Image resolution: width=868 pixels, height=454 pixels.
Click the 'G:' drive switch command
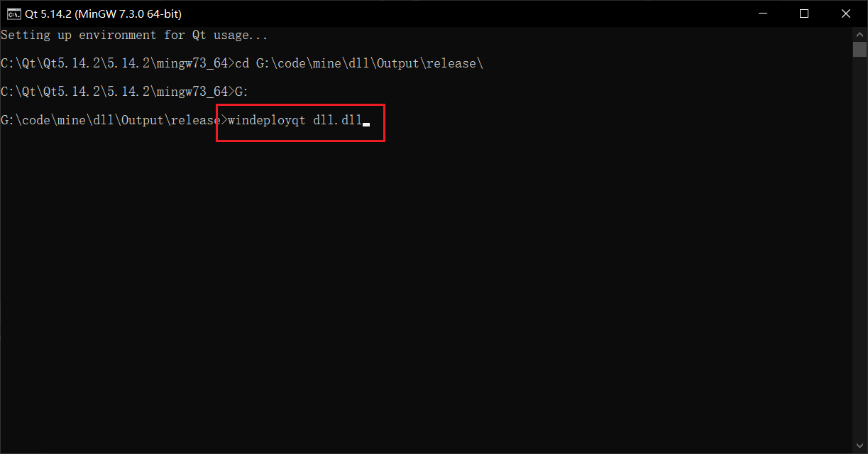coord(242,92)
